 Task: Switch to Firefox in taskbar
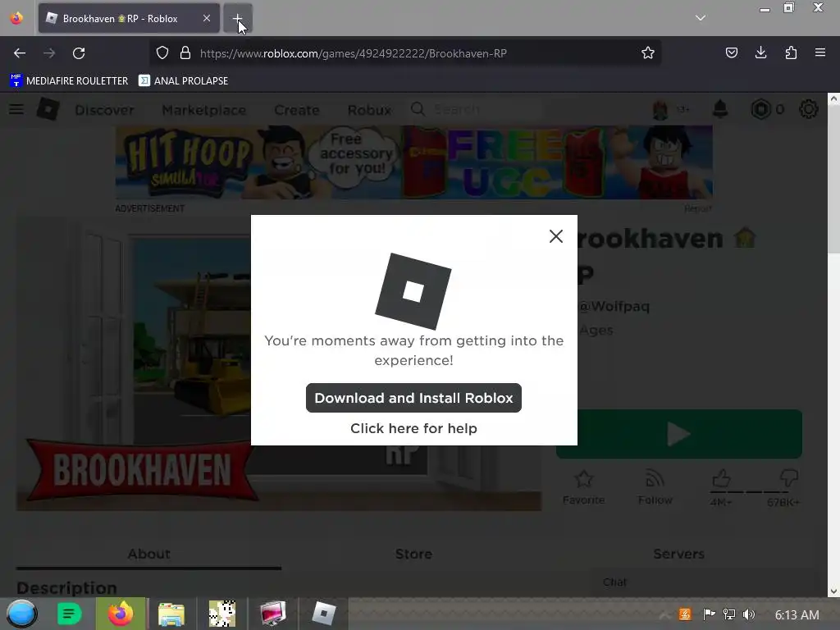click(121, 614)
